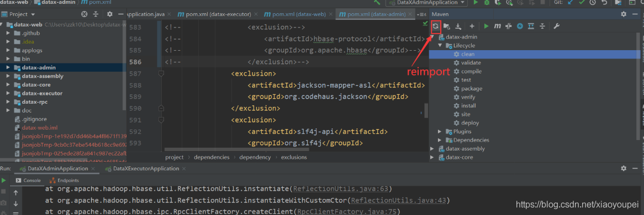Run DataXAdminApplication from the main toolbar
644x215 pixels.
coord(476,2)
